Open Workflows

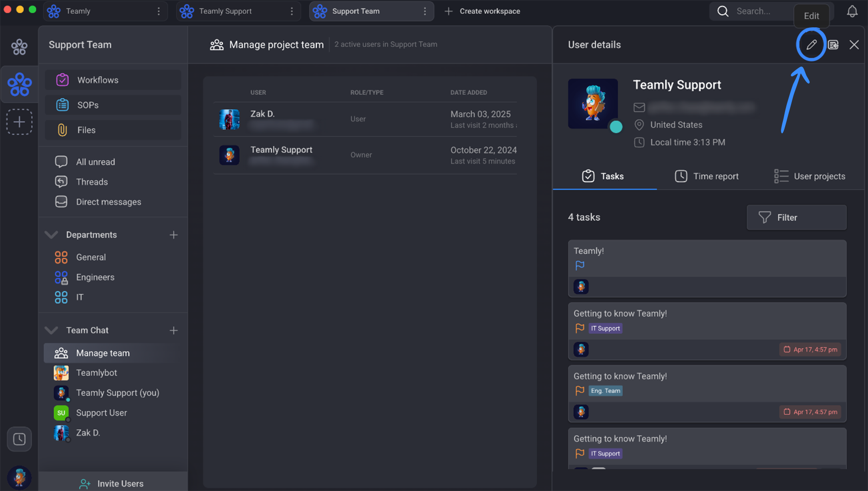tap(113, 80)
